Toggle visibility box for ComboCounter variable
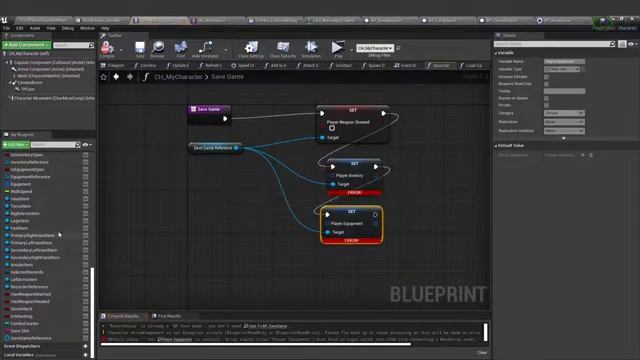Viewport: 640px width, 360px height. [85, 323]
